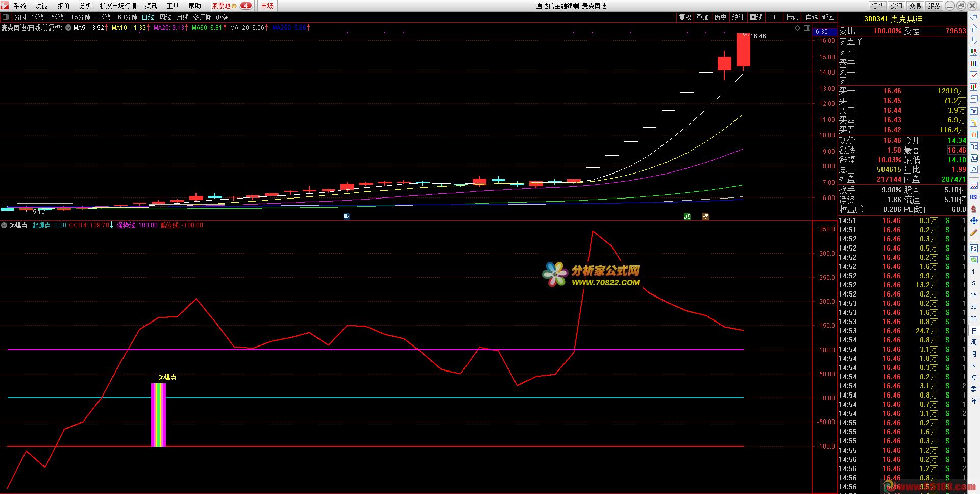Click the 返回 return button
This screenshot has height=494, width=980.
[828, 17]
